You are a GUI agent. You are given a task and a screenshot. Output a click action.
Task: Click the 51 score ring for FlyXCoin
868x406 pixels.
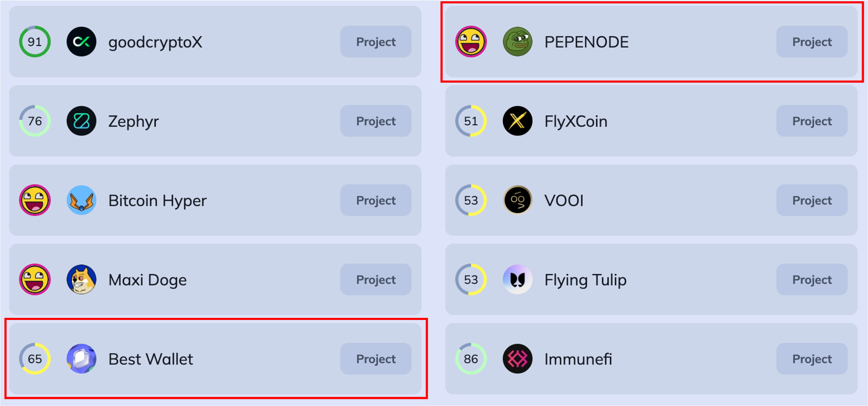[x=471, y=121]
